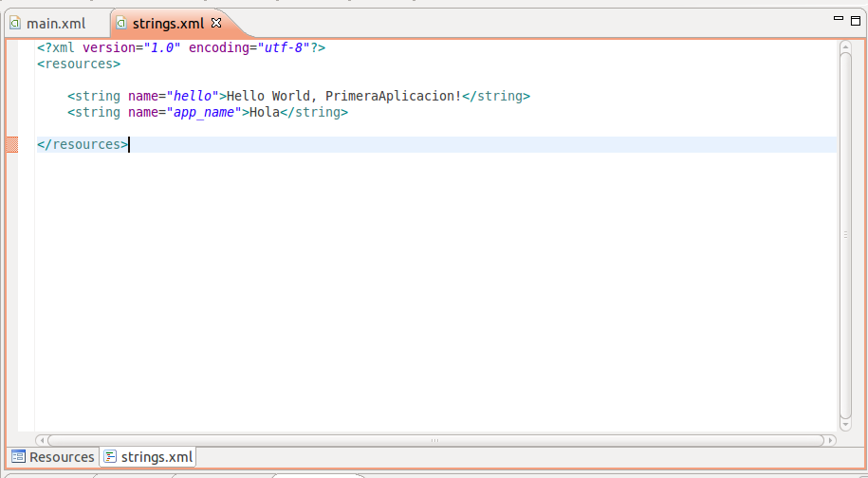Open the strings.xml source bottom tab
This screenshot has width=868, height=478.
[x=148, y=457]
